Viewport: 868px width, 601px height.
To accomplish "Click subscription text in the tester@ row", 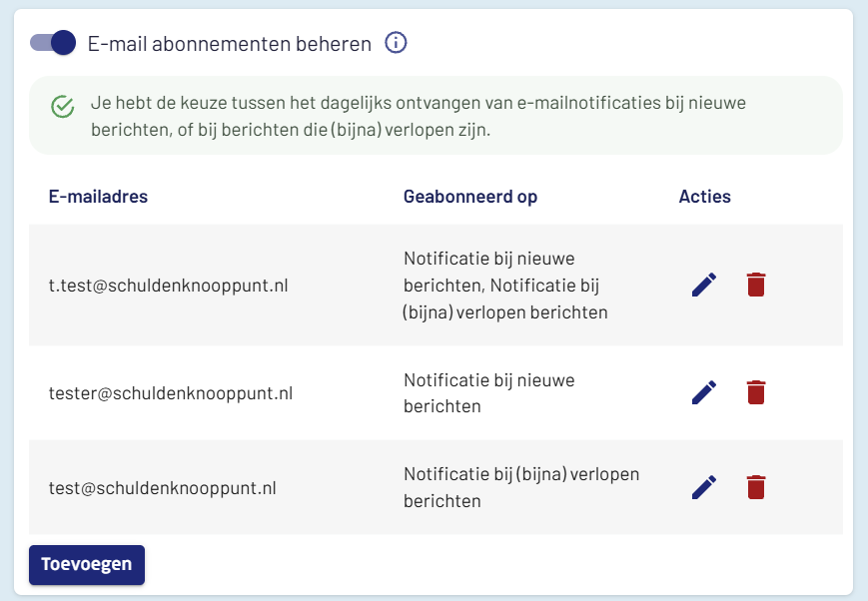I will point(488,393).
